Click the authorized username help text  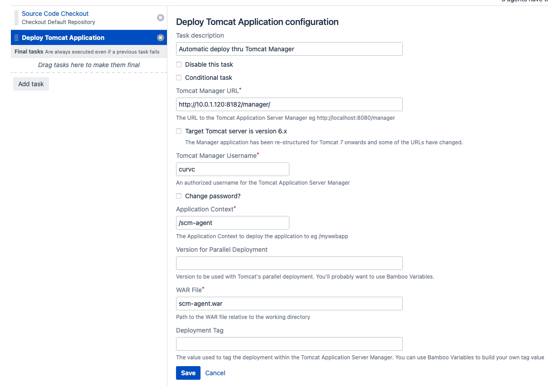tap(263, 183)
